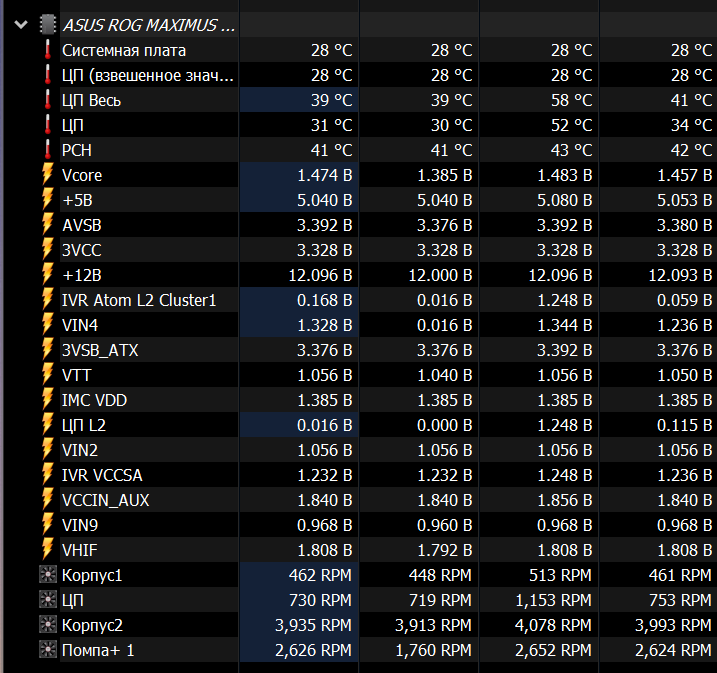717x673 pixels.
Task: Select the VIN2 sensor label
Action: click(x=80, y=450)
